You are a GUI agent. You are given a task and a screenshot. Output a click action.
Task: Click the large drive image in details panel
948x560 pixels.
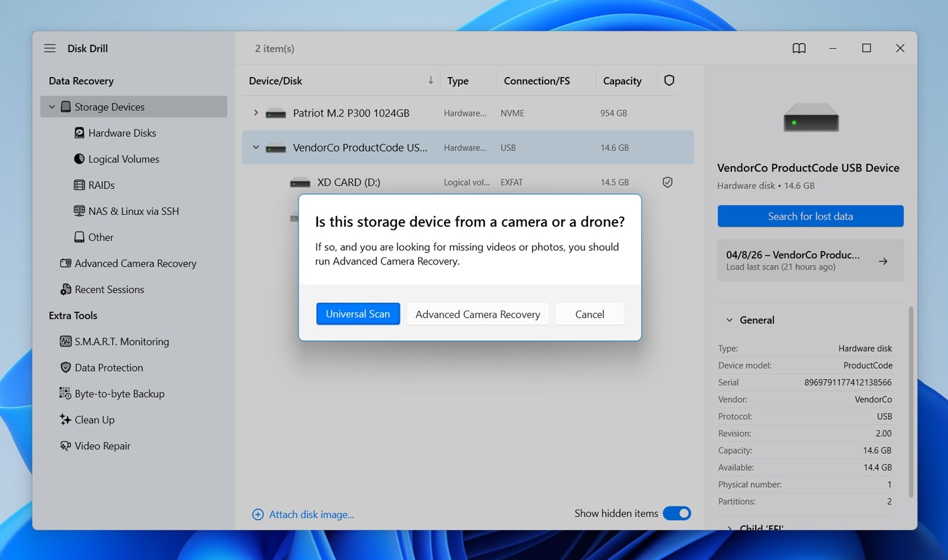tap(811, 117)
